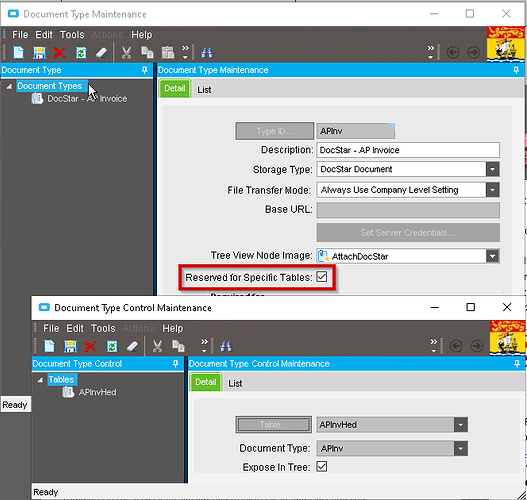
Task: Open Tools menu in Control Maintenance window
Action: pos(103,328)
